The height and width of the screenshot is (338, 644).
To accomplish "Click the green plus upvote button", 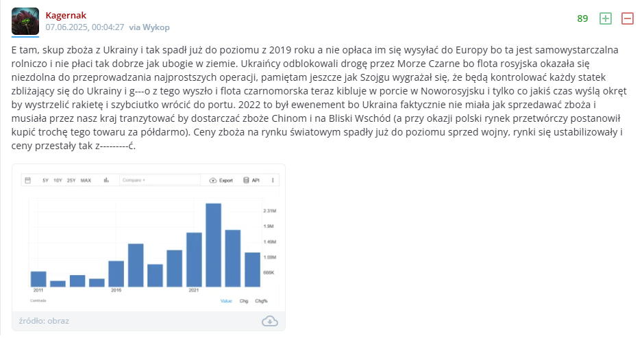I will [x=606, y=18].
